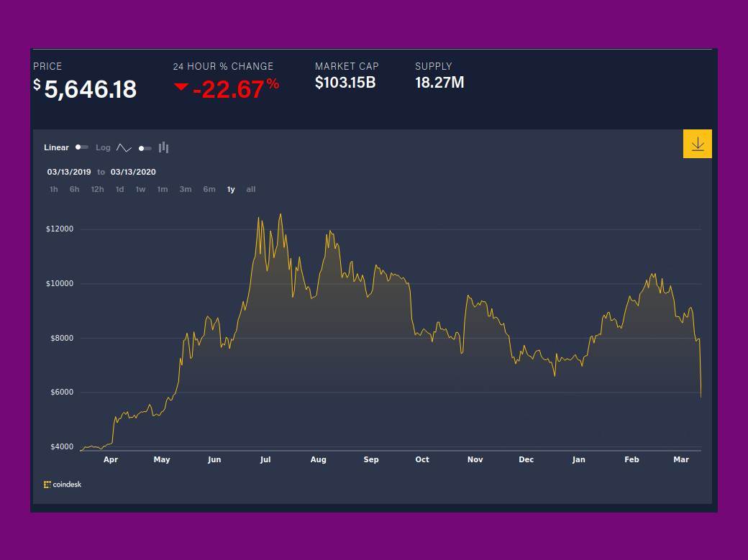Choose the 1d time range
Image resolution: width=748 pixels, height=560 pixels.
(x=119, y=190)
